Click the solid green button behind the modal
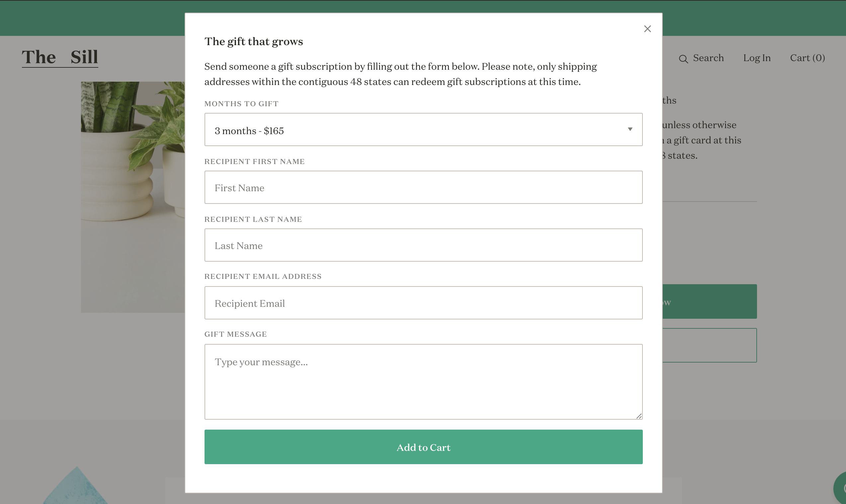Image resolution: width=846 pixels, height=504 pixels. pyautogui.click(x=710, y=301)
